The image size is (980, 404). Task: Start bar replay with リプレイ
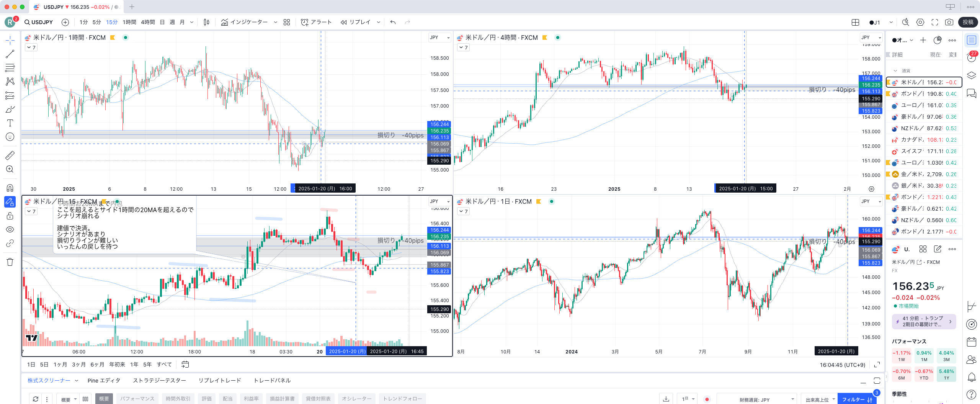tap(355, 22)
